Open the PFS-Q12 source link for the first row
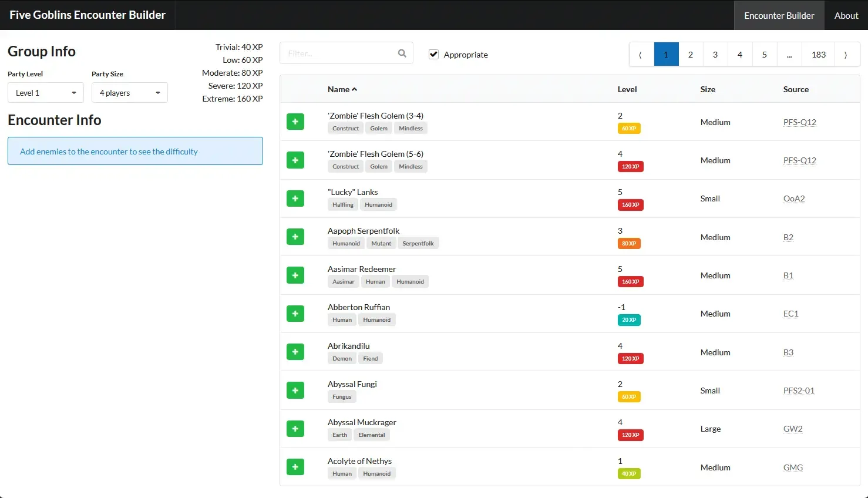 tap(799, 122)
